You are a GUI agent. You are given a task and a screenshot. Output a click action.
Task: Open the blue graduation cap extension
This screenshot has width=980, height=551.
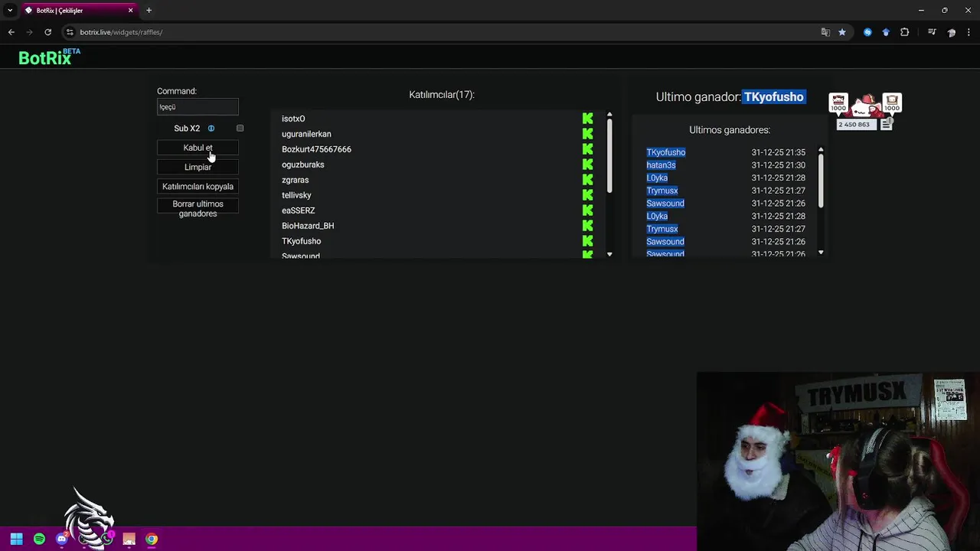[886, 32]
